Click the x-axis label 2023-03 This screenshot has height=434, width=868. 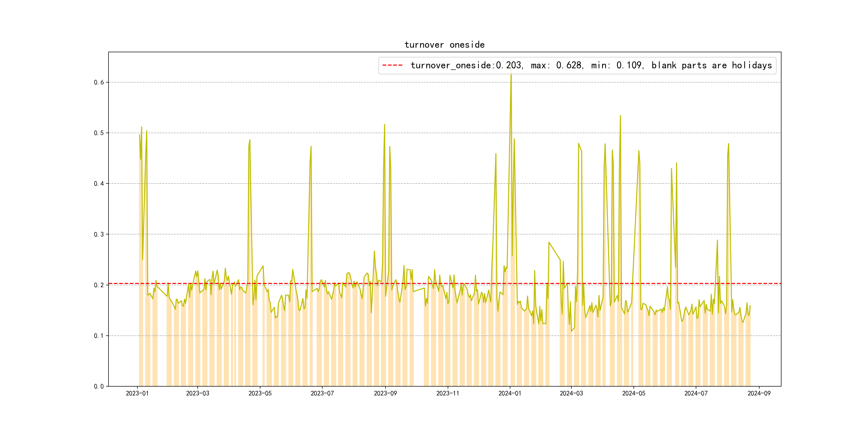tap(197, 393)
